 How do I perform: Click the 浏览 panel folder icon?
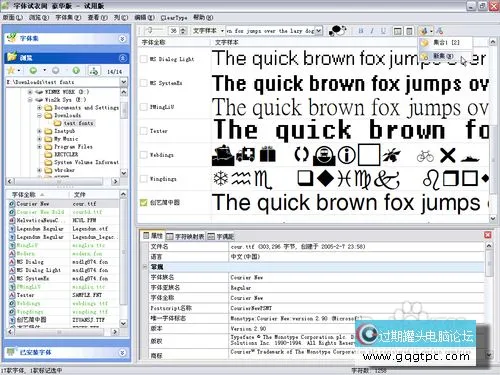pos(12,57)
